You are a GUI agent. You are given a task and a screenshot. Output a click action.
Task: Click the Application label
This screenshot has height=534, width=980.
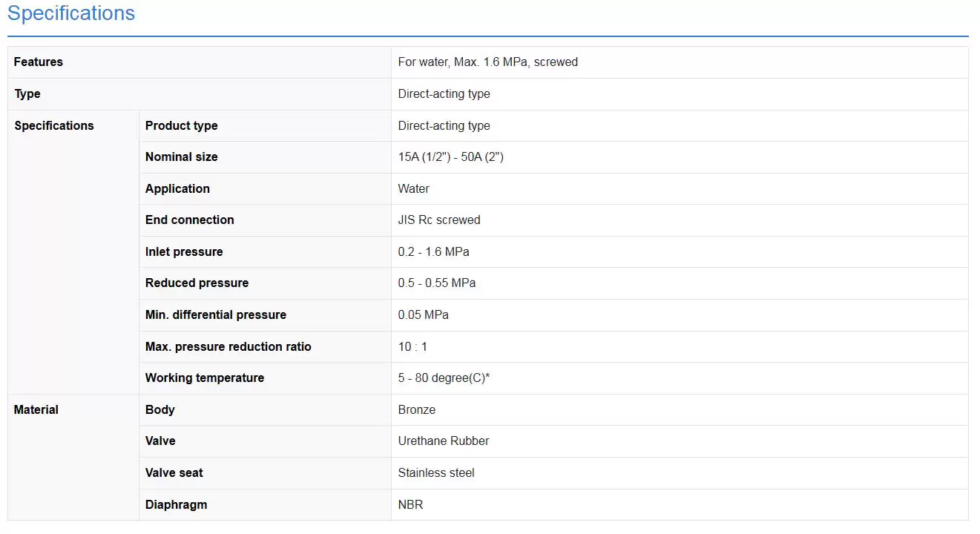pos(177,189)
